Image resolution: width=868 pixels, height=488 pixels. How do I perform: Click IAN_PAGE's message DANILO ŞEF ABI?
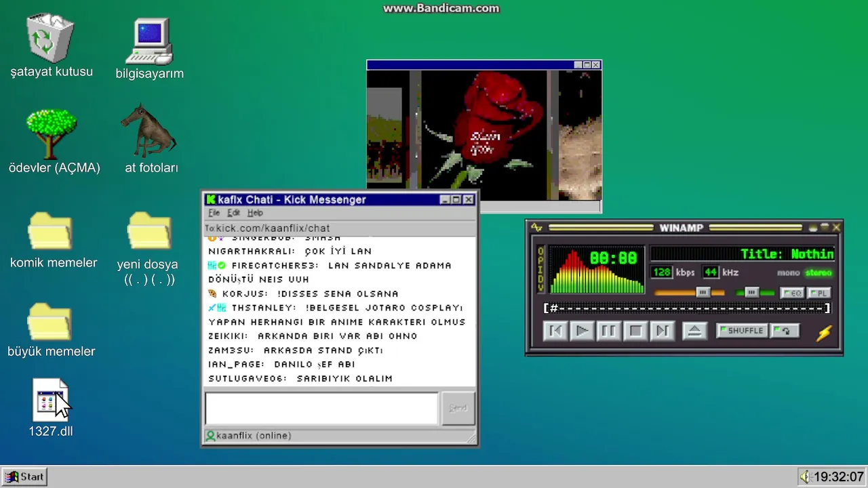tap(315, 365)
